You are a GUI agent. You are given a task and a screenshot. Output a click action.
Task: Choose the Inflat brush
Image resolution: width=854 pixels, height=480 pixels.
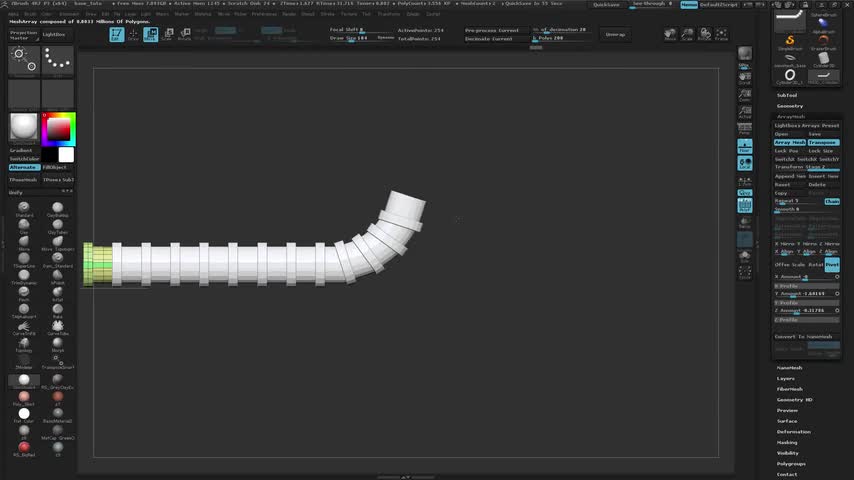coord(57,294)
